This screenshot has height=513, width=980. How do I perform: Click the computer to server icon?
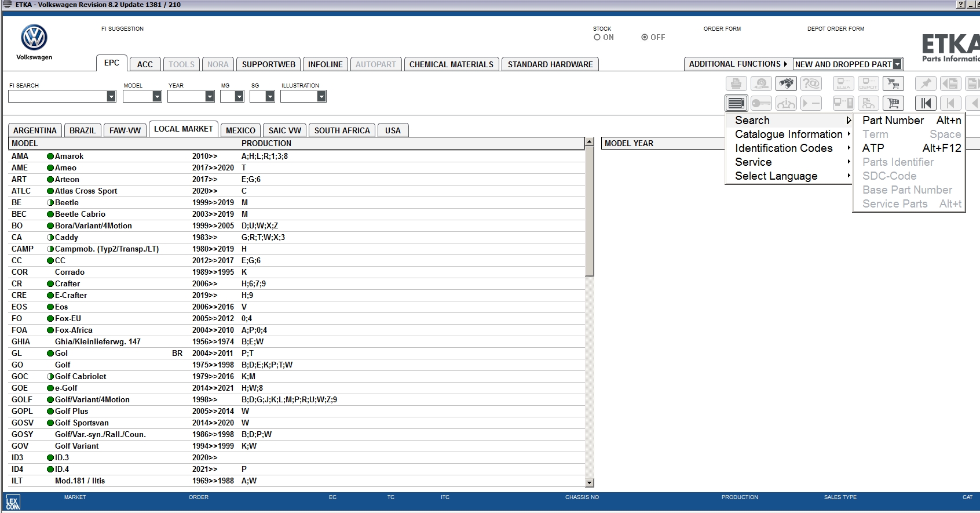[x=843, y=103]
